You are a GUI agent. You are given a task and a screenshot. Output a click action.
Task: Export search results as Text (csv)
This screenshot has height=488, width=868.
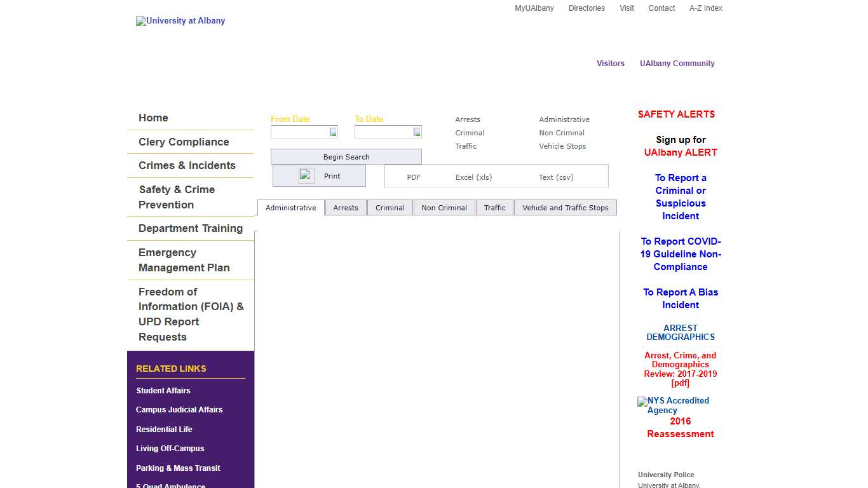click(556, 177)
